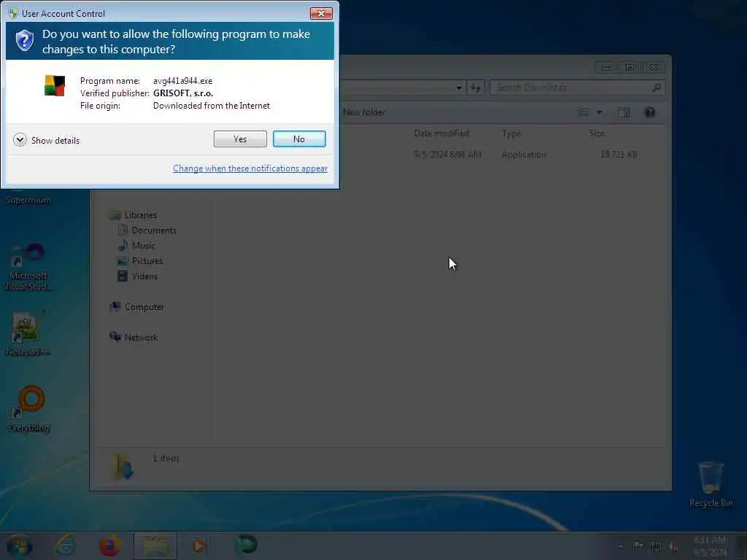
Task: Click the Downloads folder icon in details pane
Action: 123,466
